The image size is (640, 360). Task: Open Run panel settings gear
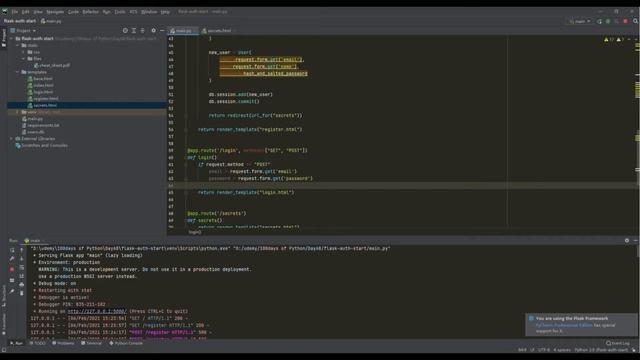tap(627, 241)
